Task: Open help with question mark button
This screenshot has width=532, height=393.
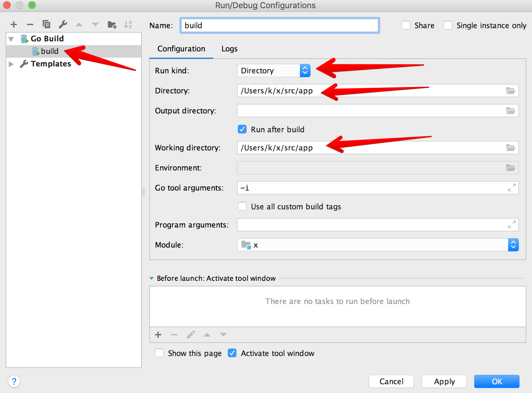Action: pyautogui.click(x=14, y=381)
